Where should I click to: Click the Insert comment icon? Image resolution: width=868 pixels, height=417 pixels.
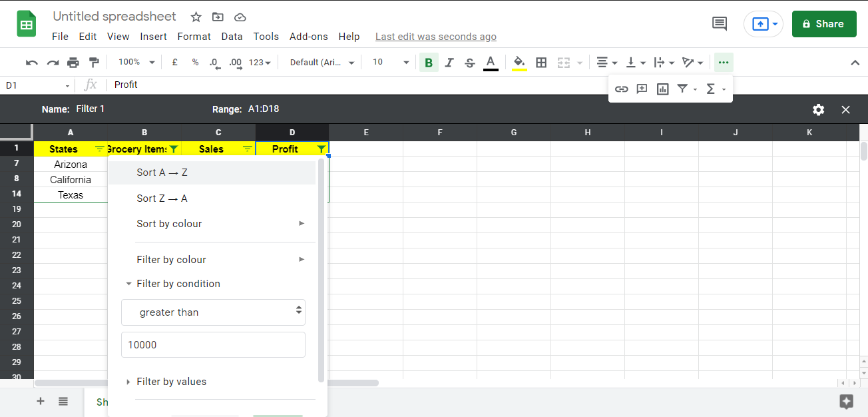pos(642,89)
